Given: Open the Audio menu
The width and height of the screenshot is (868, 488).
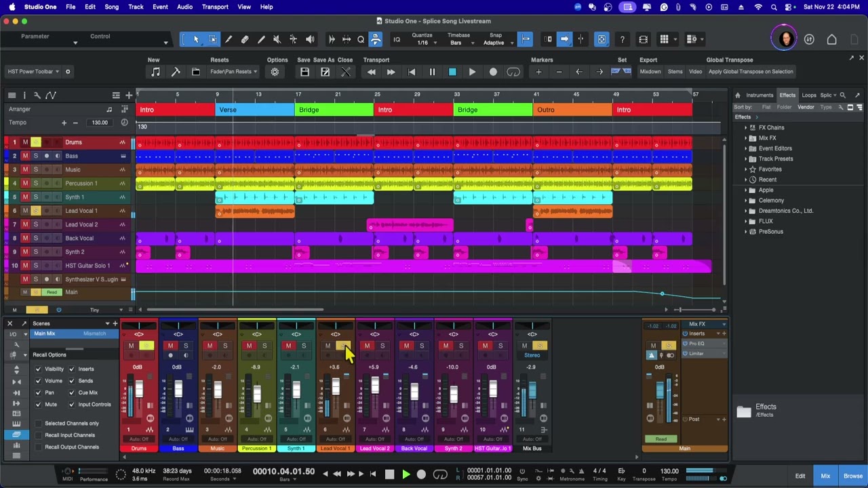Looking at the screenshot, I should (x=184, y=7).
